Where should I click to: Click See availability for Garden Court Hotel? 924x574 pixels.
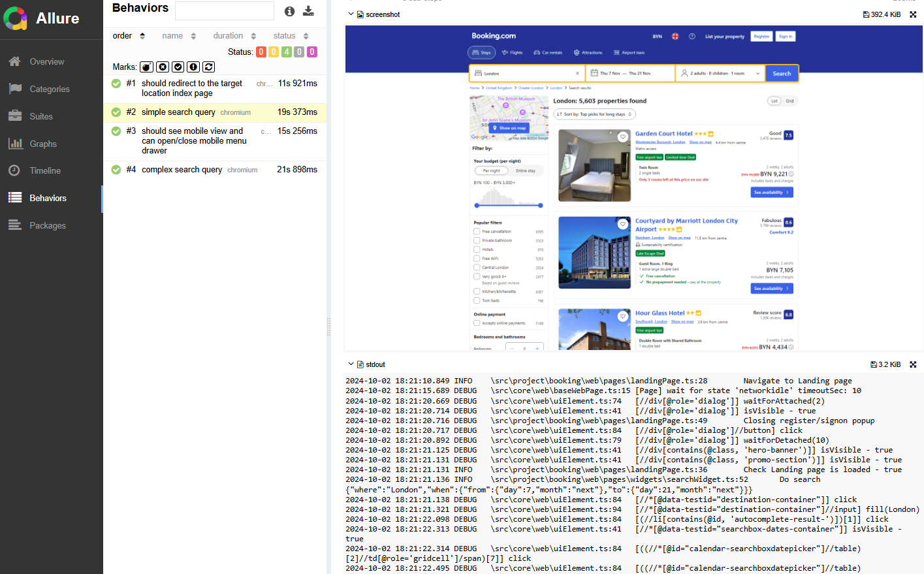coord(773,192)
